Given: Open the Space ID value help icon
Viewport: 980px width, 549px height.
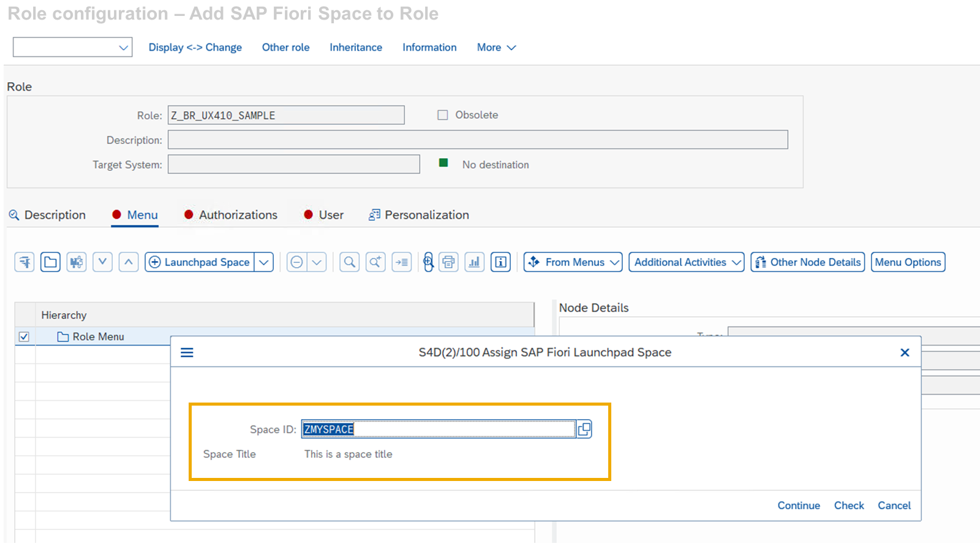Looking at the screenshot, I should tap(584, 429).
